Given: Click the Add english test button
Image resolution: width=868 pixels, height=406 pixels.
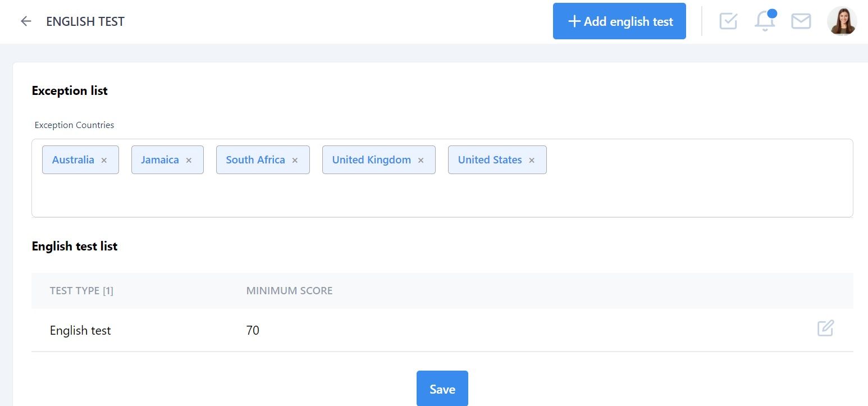Looking at the screenshot, I should [619, 21].
